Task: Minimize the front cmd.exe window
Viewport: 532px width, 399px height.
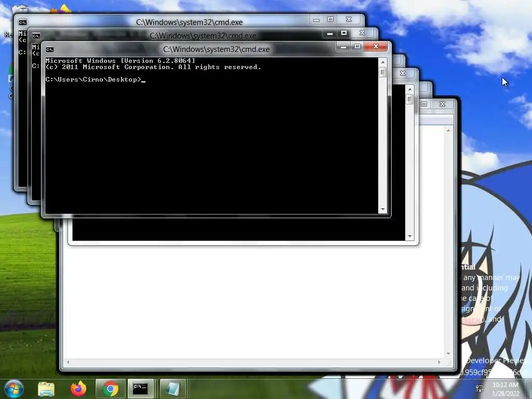Action: 343,47
